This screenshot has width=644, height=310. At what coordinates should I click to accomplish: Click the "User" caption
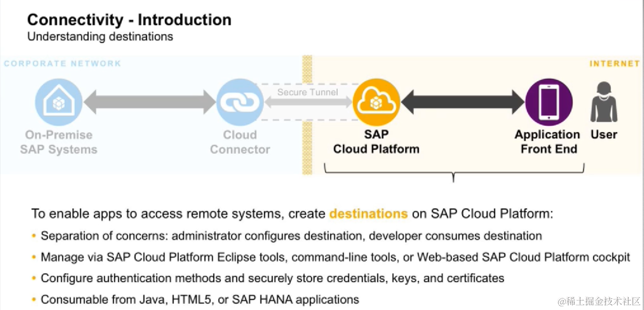point(604,134)
